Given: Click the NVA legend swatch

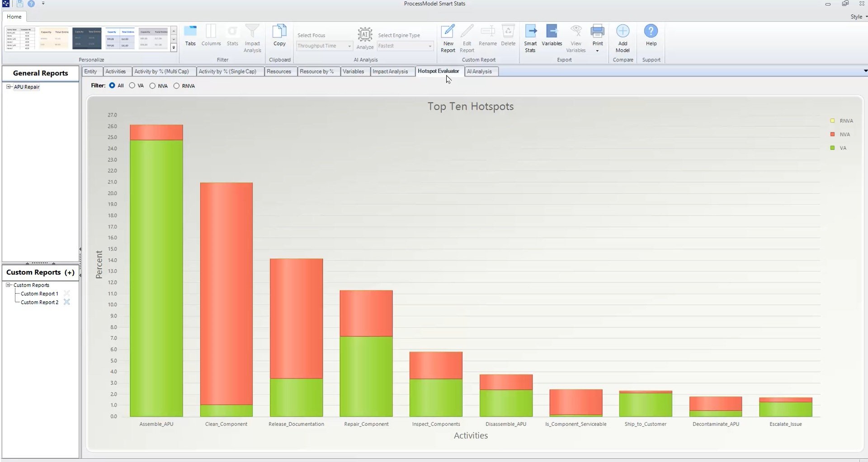Looking at the screenshot, I should (x=832, y=134).
